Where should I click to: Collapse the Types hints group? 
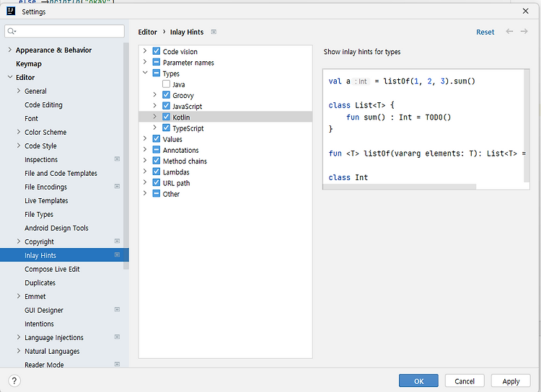pyautogui.click(x=145, y=73)
